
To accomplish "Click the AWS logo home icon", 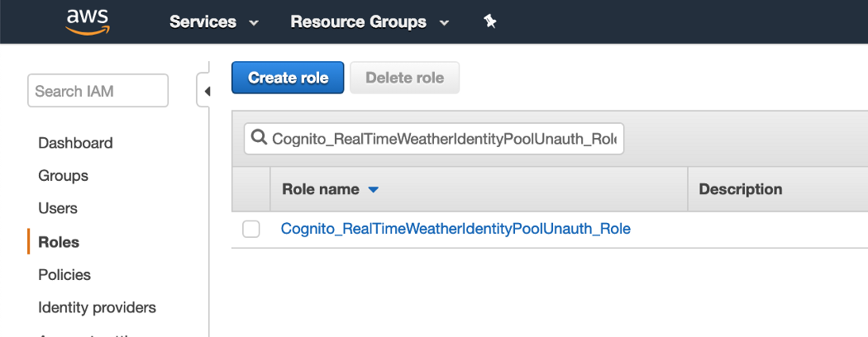I will 88,22.
